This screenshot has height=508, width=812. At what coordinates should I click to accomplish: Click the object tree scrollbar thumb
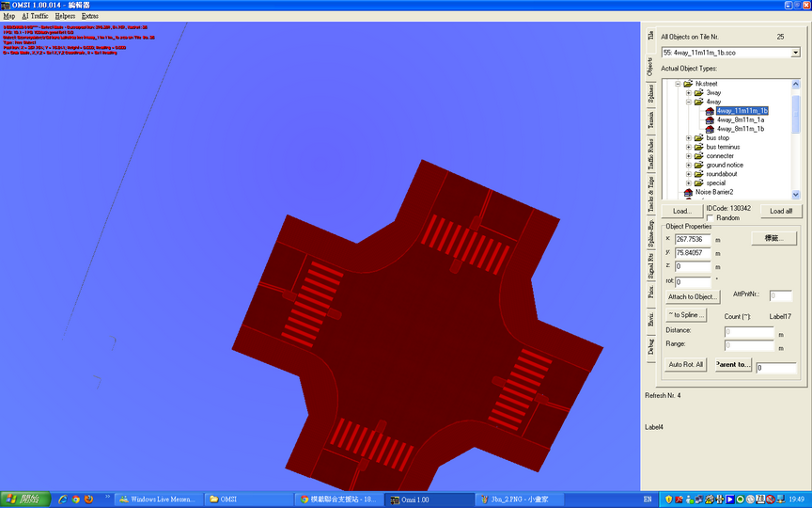[796, 114]
